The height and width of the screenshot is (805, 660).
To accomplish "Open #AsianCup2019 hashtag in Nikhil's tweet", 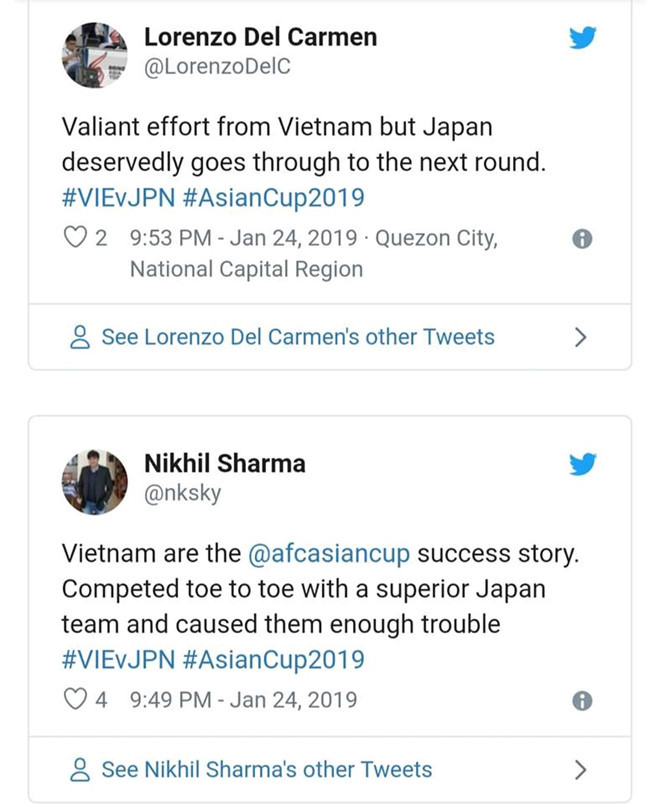I will (272, 659).
